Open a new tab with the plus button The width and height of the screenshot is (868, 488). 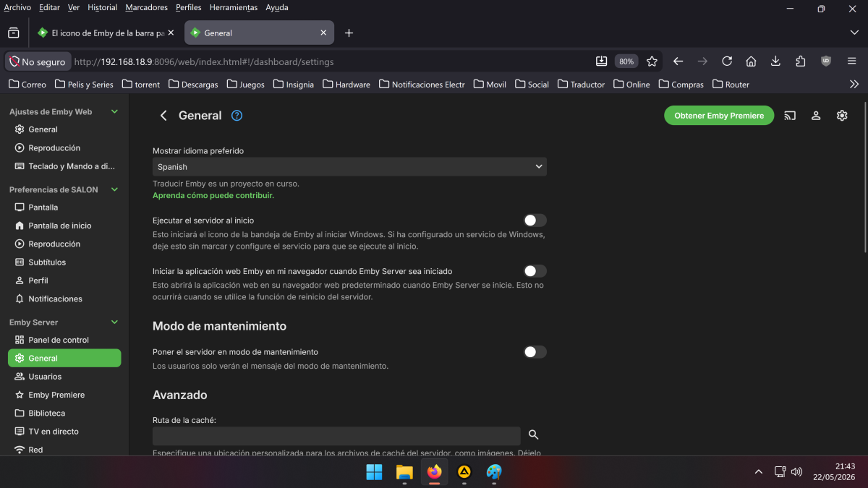(x=349, y=33)
